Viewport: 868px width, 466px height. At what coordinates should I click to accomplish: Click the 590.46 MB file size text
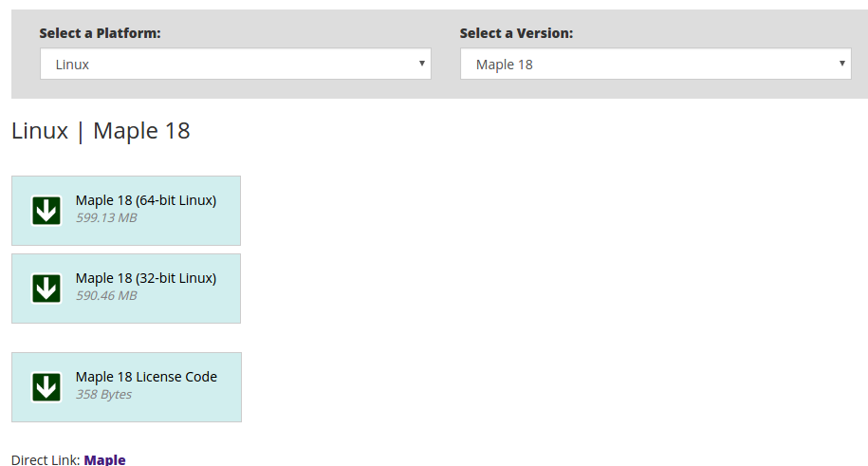[106, 295]
